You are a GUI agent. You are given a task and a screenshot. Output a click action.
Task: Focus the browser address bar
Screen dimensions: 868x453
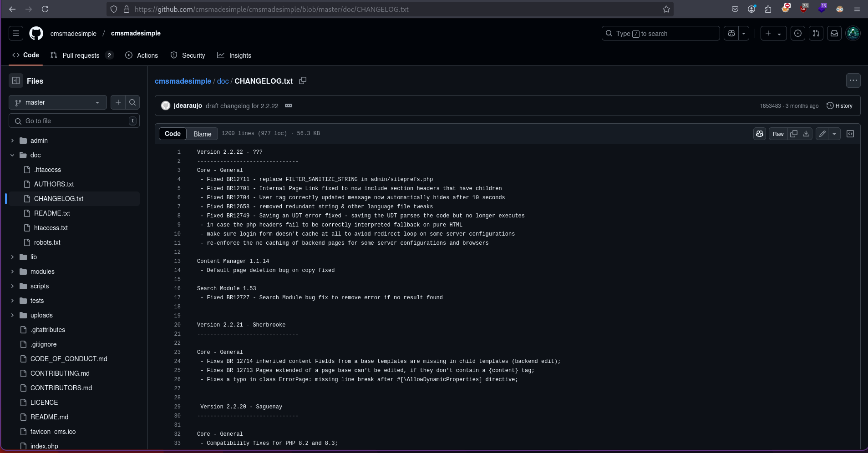point(390,9)
